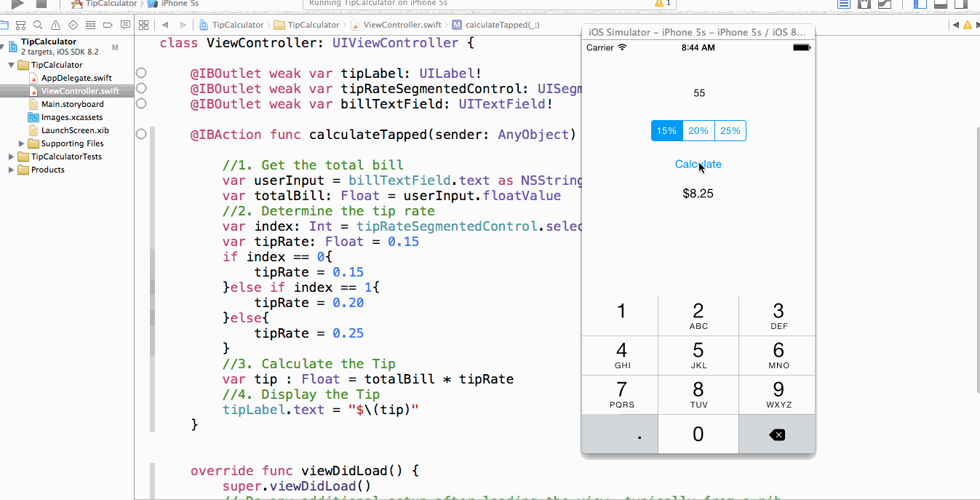The width and height of the screenshot is (980, 500).
Task: Open the Report navigator speech-bubble icon
Action: (x=125, y=25)
